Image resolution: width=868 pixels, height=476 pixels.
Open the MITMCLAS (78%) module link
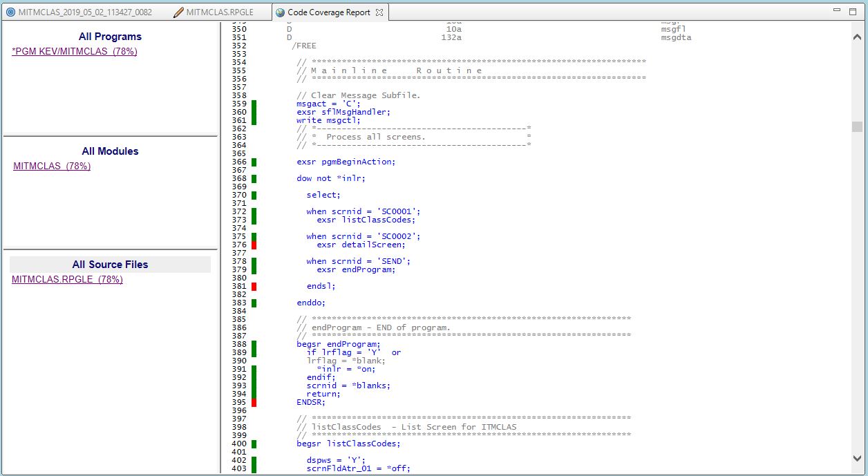coord(52,166)
